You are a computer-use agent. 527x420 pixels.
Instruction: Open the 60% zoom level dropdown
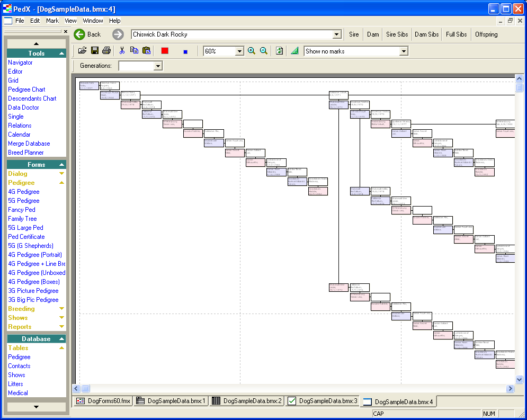click(239, 51)
